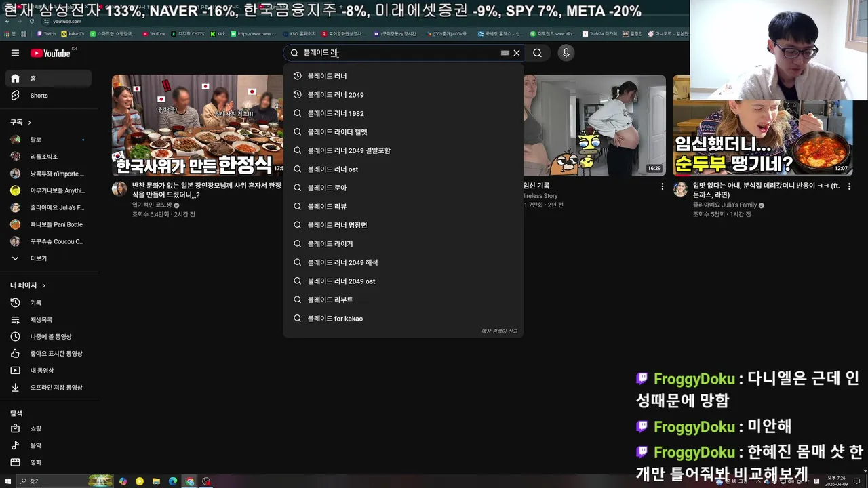Open 재생목록 playlists
Image resolution: width=868 pixels, height=488 pixels.
click(x=47, y=320)
